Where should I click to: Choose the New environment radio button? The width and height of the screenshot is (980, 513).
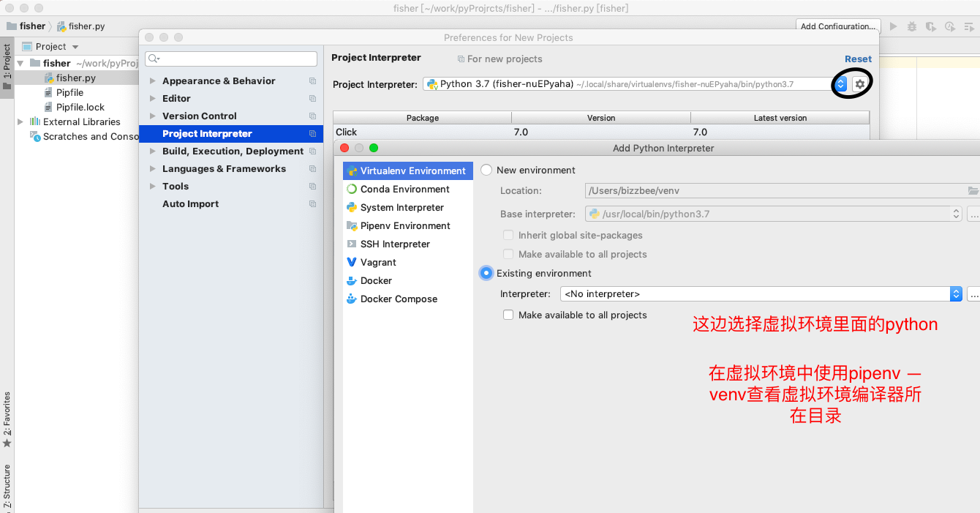[487, 170]
